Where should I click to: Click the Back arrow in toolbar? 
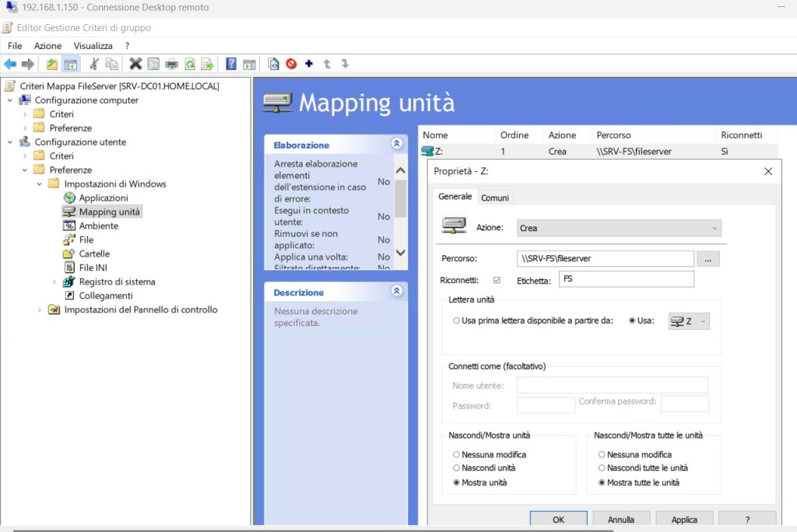tap(10, 64)
